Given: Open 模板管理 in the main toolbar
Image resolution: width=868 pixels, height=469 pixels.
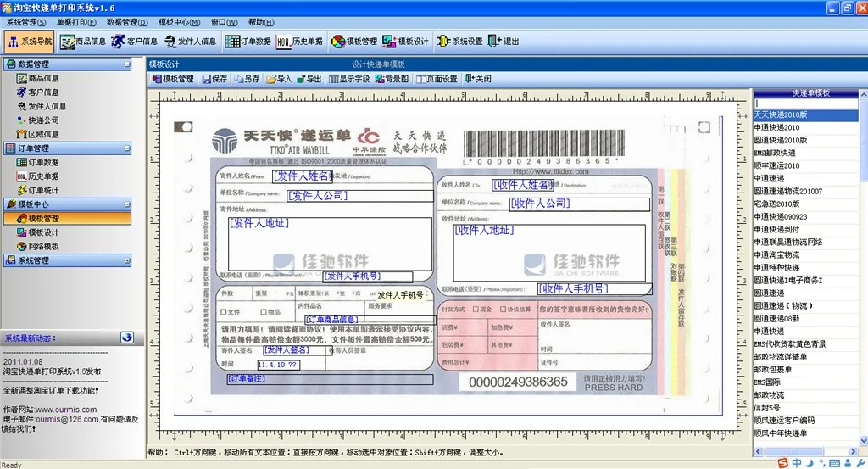Looking at the screenshot, I should [x=354, y=42].
